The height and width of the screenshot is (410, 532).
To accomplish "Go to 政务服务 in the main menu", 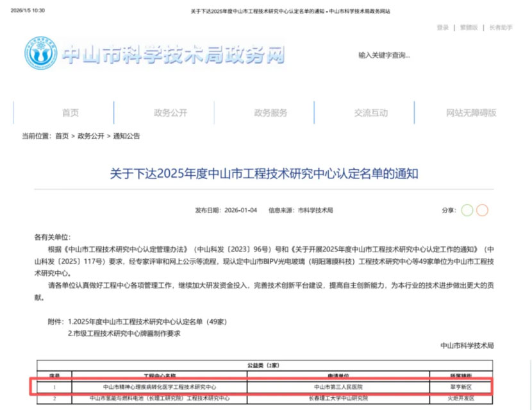I will tap(270, 113).
